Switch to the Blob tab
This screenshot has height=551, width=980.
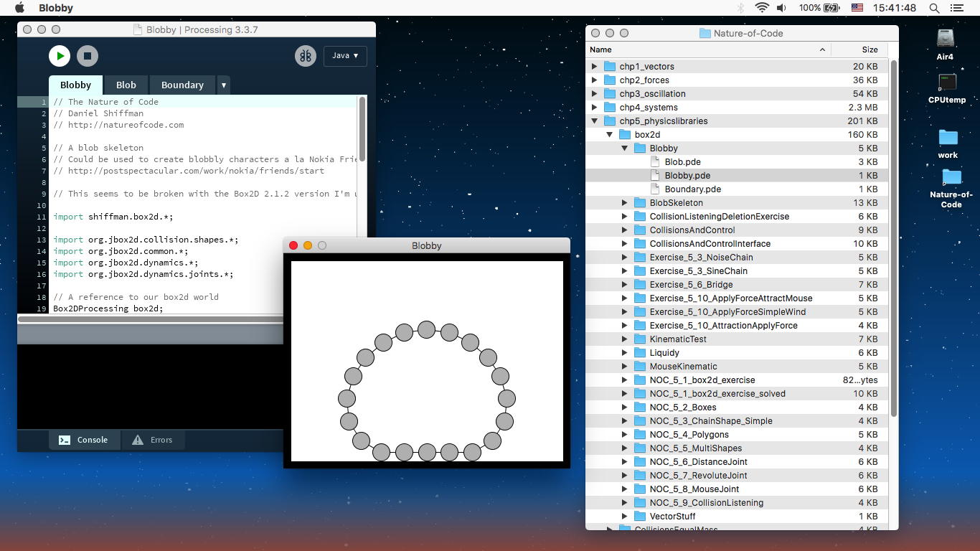tap(126, 85)
